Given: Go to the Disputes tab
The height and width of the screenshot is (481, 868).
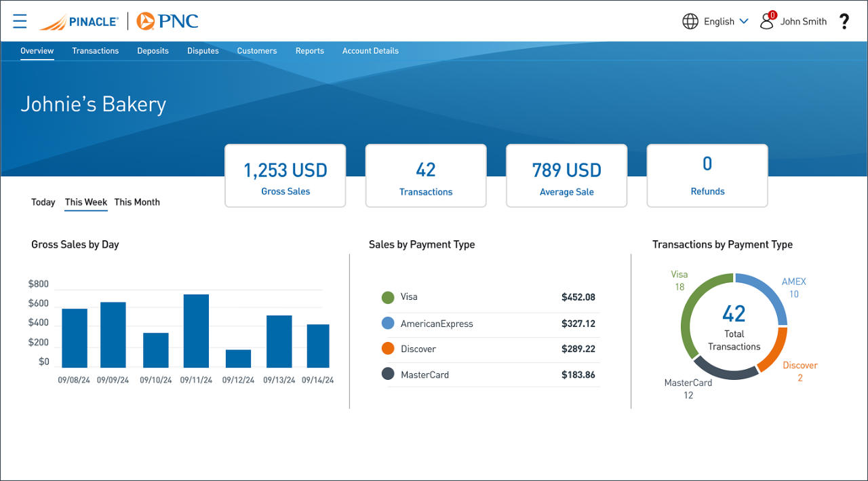Looking at the screenshot, I should [203, 51].
